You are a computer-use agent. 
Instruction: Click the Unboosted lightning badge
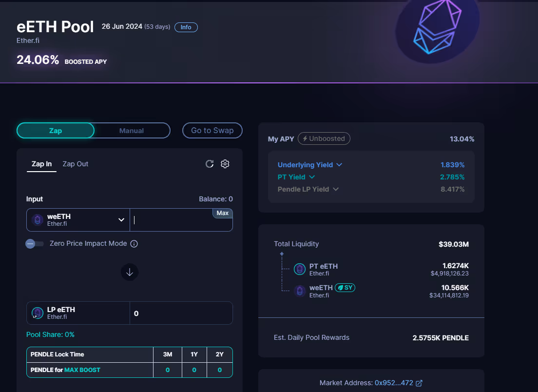324,138
